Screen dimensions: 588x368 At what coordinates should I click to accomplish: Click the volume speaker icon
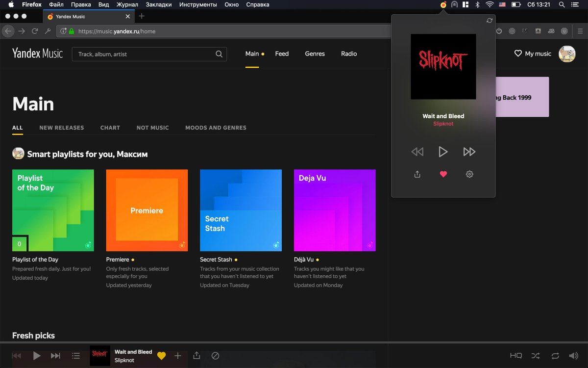pos(573,356)
